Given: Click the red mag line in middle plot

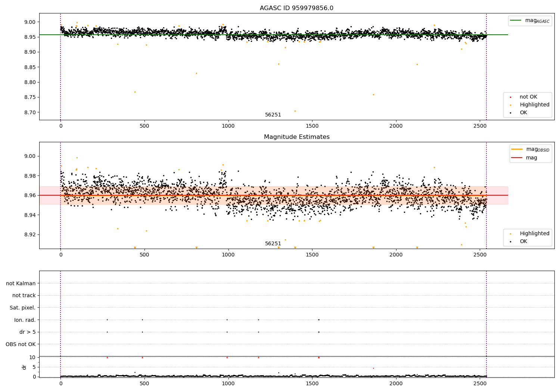Looking at the screenshot, I should pos(273,195).
